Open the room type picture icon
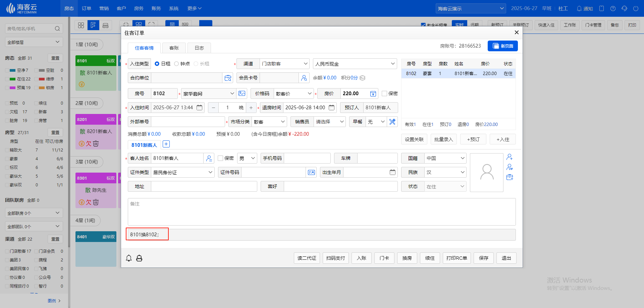644x308 pixels. pos(242,94)
